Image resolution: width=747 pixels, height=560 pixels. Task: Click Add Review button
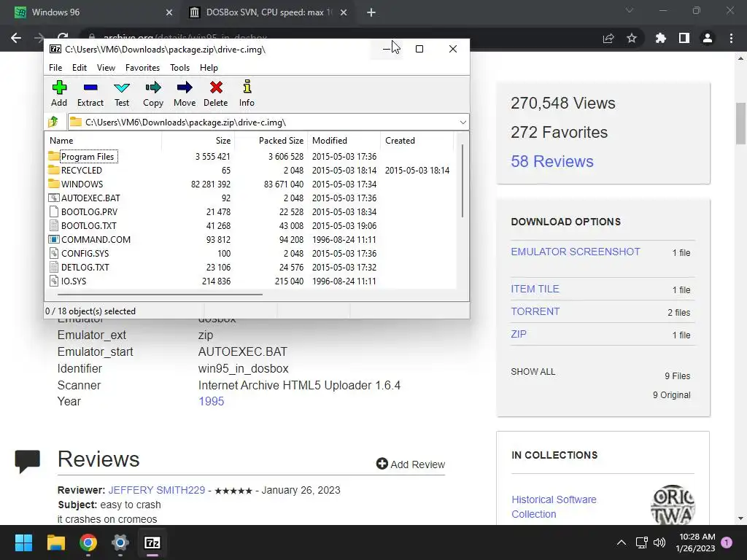click(410, 464)
